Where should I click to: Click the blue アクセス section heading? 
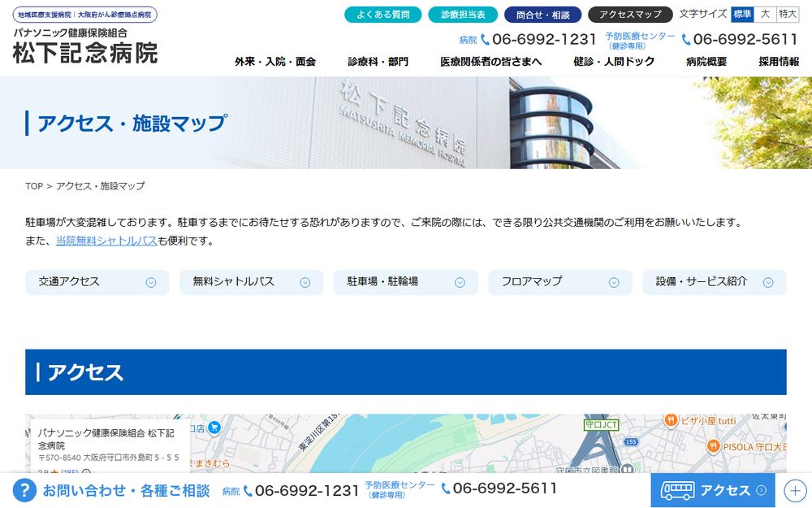point(406,372)
